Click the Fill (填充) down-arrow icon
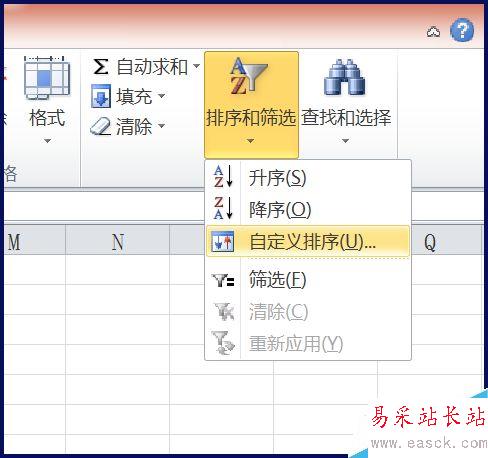The height and width of the screenshot is (458, 488). [x=101, y=96]
